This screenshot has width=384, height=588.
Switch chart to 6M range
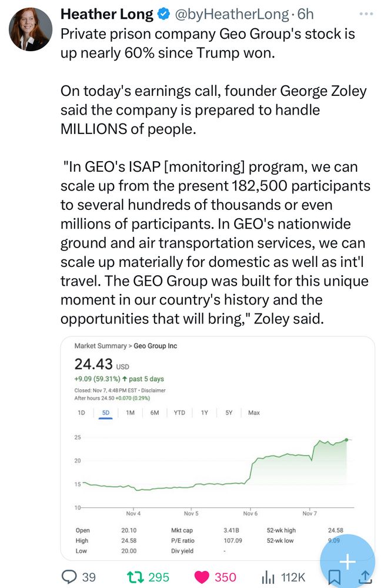pyautogui.click(x=155, y=413)
